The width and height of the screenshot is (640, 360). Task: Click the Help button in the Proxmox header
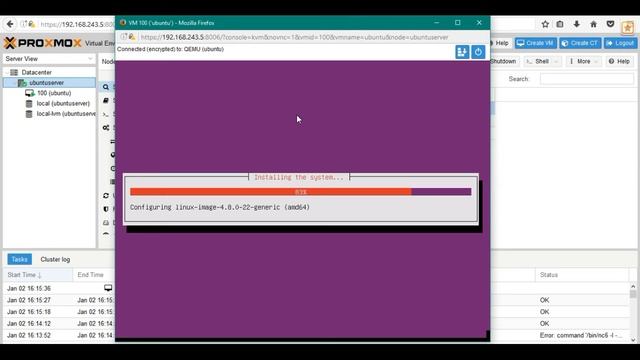tap(501, 43)
